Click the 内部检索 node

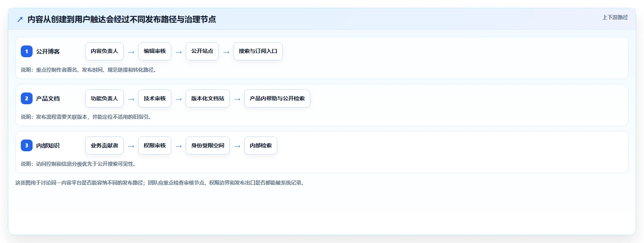click(261, 145)
